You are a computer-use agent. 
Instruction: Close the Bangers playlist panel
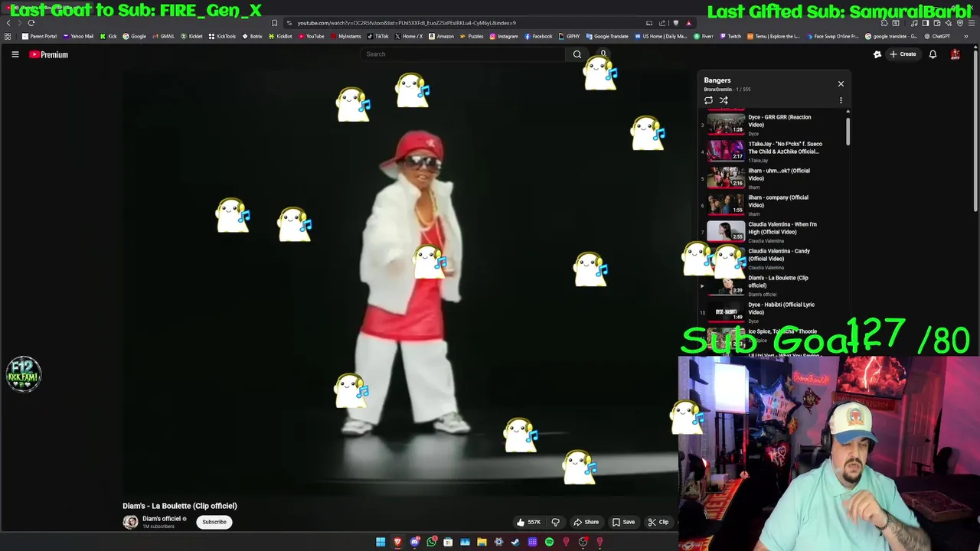841,83
